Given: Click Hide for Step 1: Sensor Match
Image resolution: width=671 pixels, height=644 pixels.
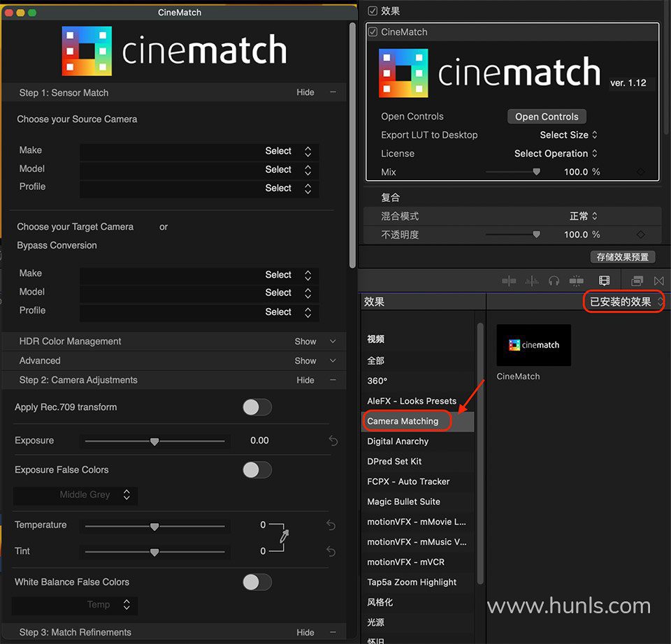Looking at the screenshot, I should pos(305,92).
